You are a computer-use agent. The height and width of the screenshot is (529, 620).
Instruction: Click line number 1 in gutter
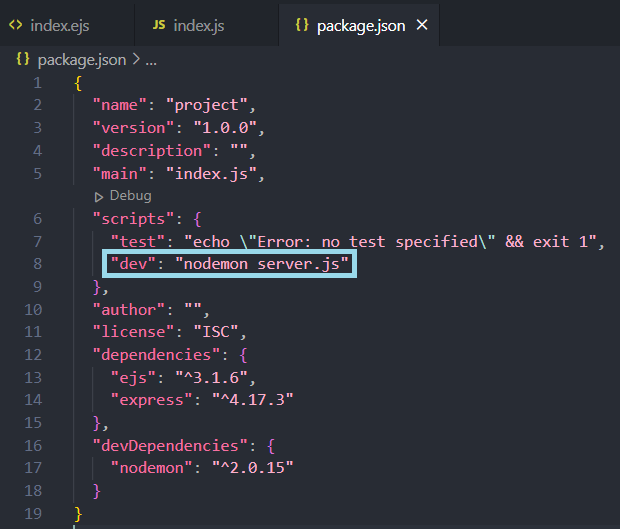(x=37, y=83)
